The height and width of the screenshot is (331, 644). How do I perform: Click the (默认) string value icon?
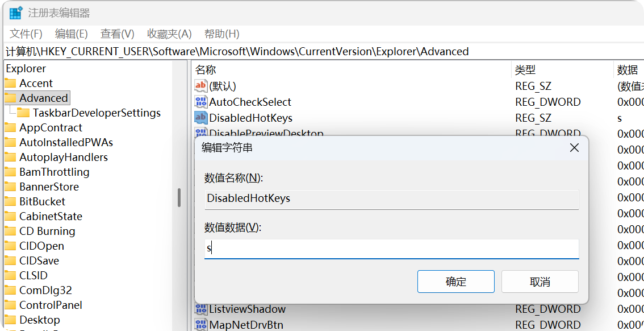tap(200, 86)
